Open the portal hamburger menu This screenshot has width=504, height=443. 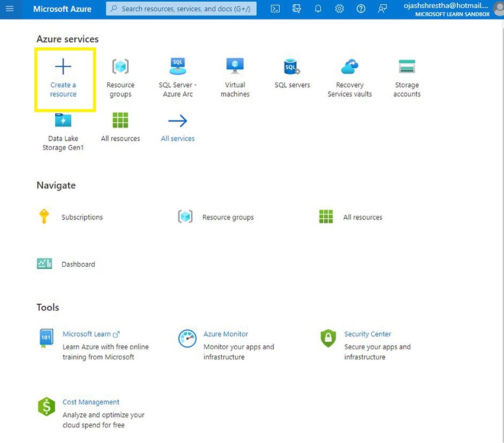click(x=9, y=8)
